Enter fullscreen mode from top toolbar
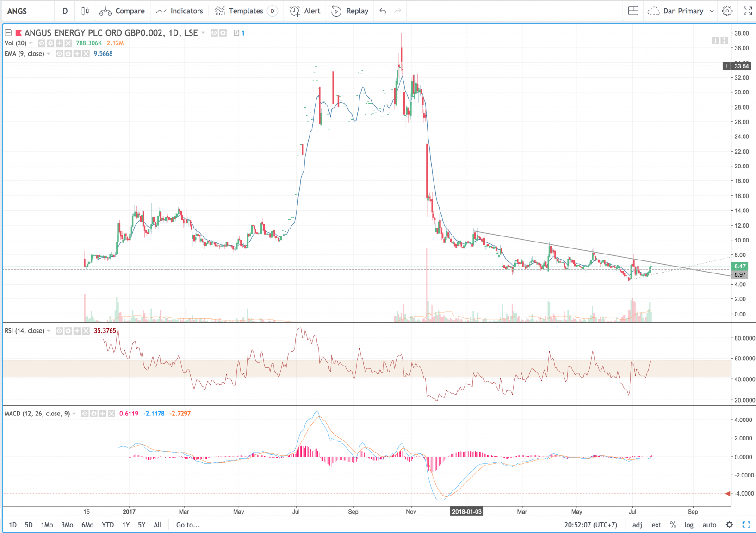This screenshot has height=533, width=756. point(748,11)
